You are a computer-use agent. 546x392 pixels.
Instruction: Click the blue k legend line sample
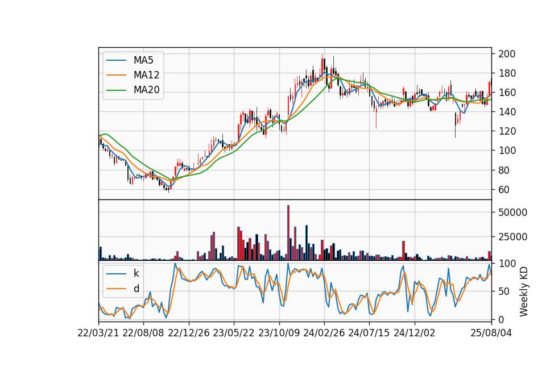point(116,274)
